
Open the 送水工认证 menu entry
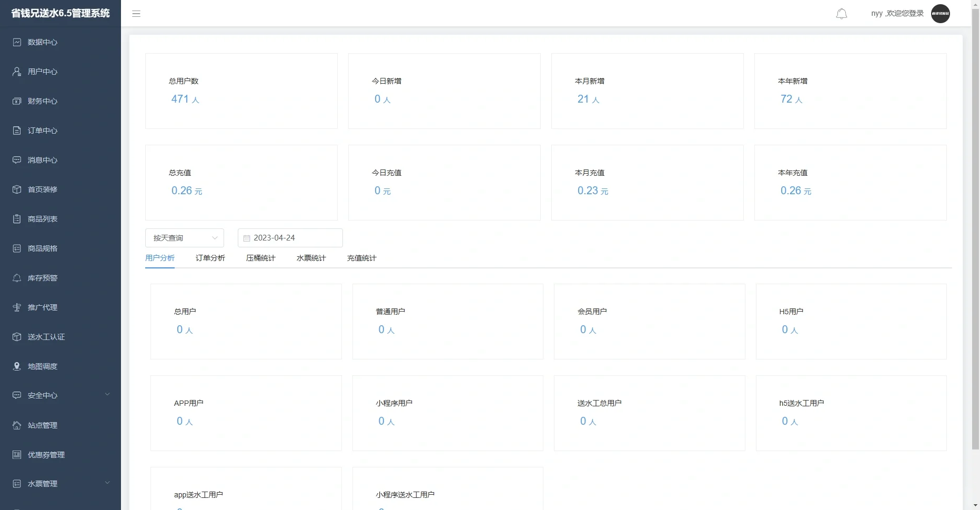(x=46, y=337)
